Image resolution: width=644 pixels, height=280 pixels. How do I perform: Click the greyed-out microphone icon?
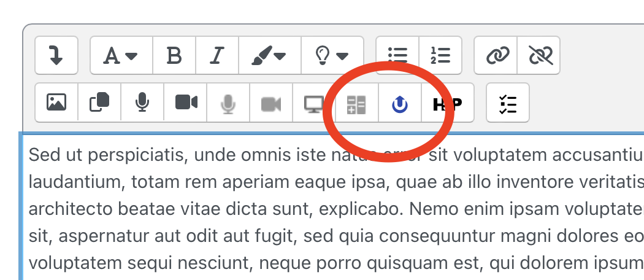(x=228, y=103)
